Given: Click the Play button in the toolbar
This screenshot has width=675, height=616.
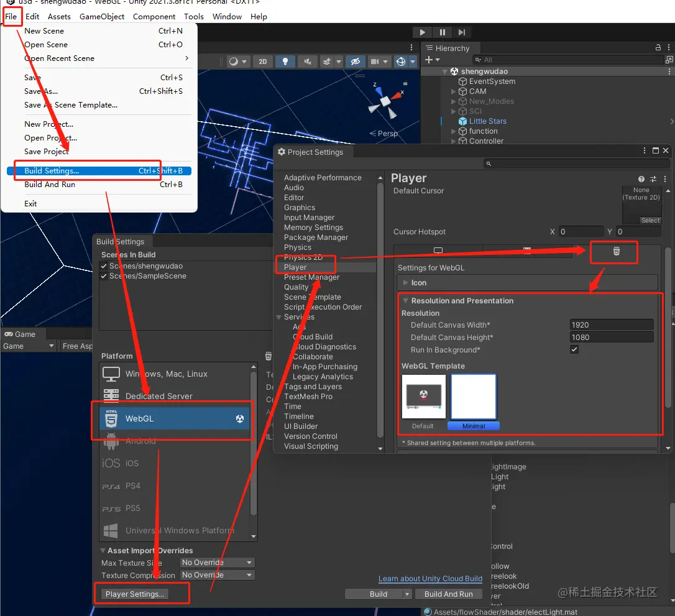Looking at the screenshot, I should [422, 32].
